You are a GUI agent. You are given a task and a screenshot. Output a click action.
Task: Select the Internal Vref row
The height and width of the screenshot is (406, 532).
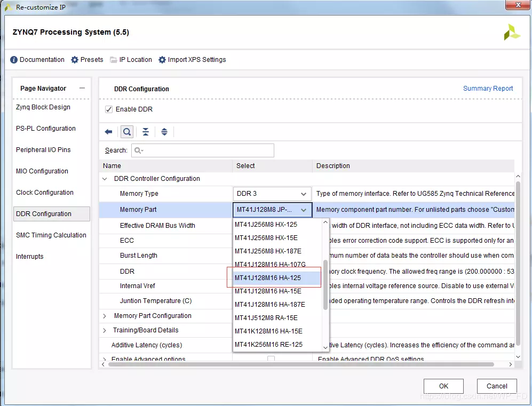(166, 286)
